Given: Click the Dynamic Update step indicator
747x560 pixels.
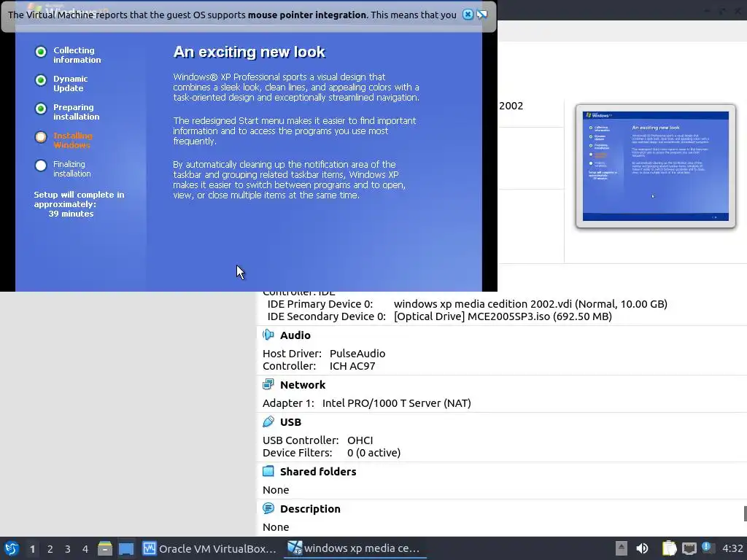Looking at the screenshot, I should pos(41,80).
